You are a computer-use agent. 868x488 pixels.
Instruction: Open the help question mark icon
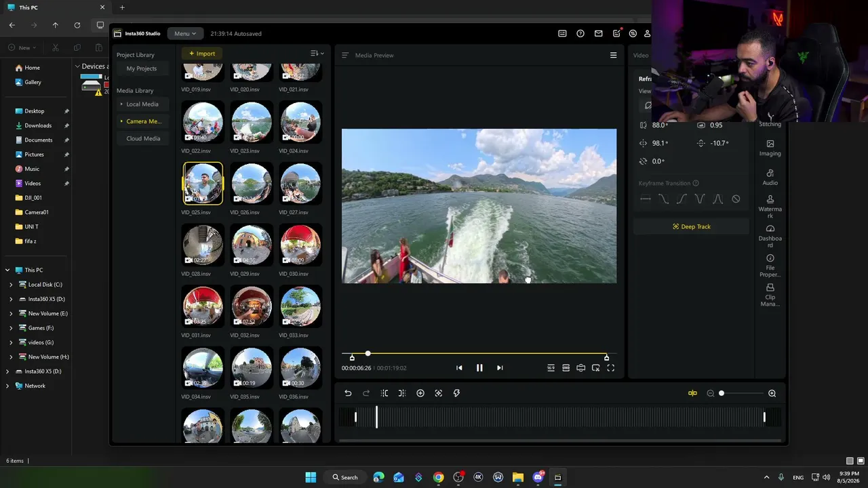(580, 33)
